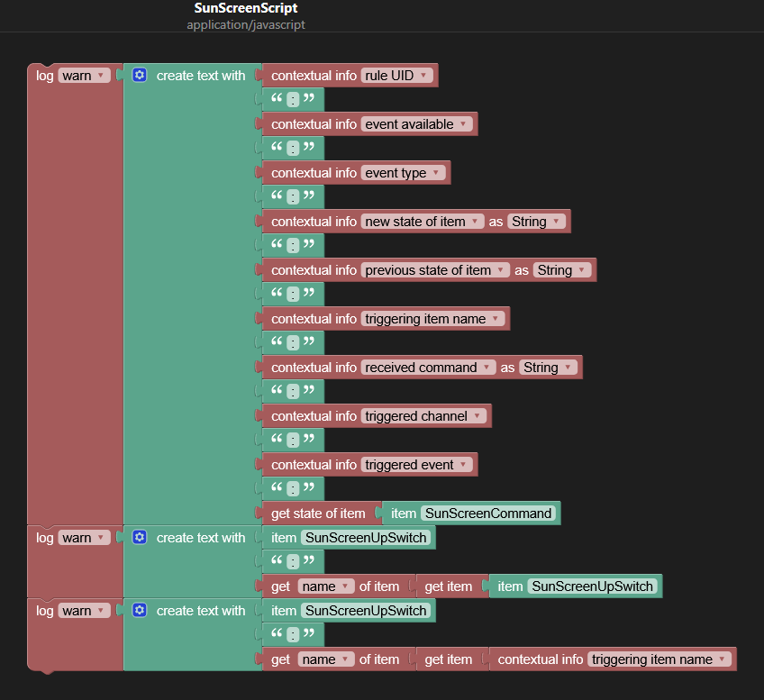764x700 pixels.
Task: Edit colon text field below event type
Action: (x=293, y=197)
